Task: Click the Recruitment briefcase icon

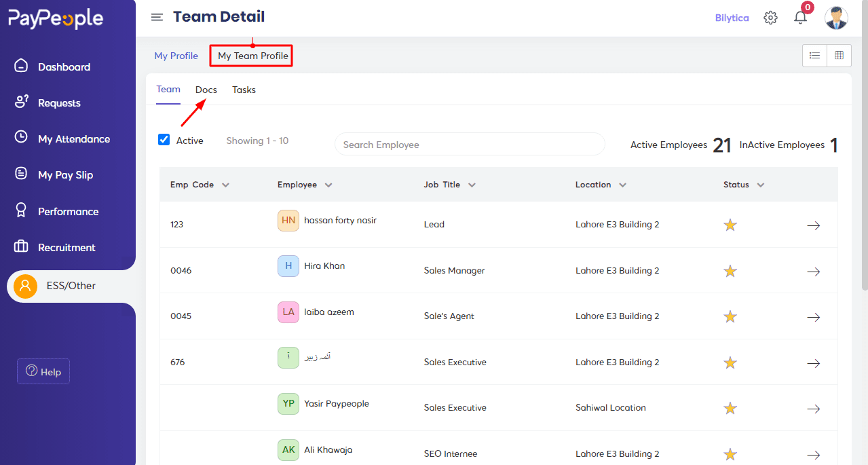Action: click(22, 246)
